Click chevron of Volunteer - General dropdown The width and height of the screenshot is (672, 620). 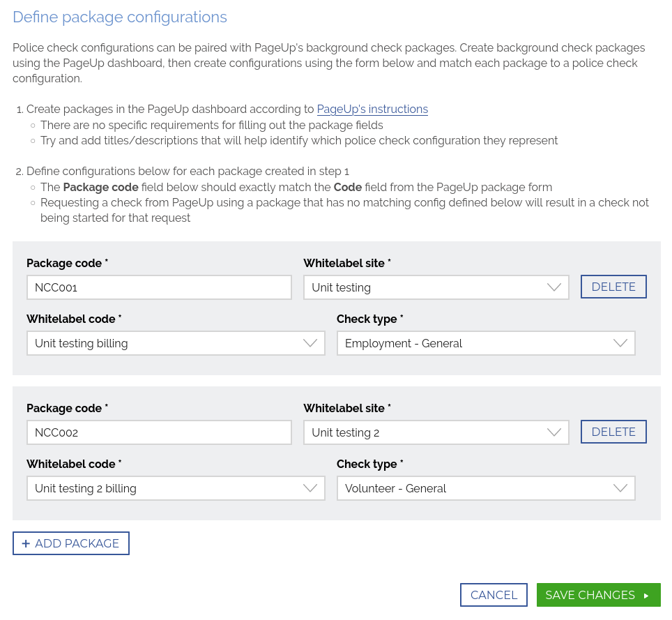click(620, 488)
